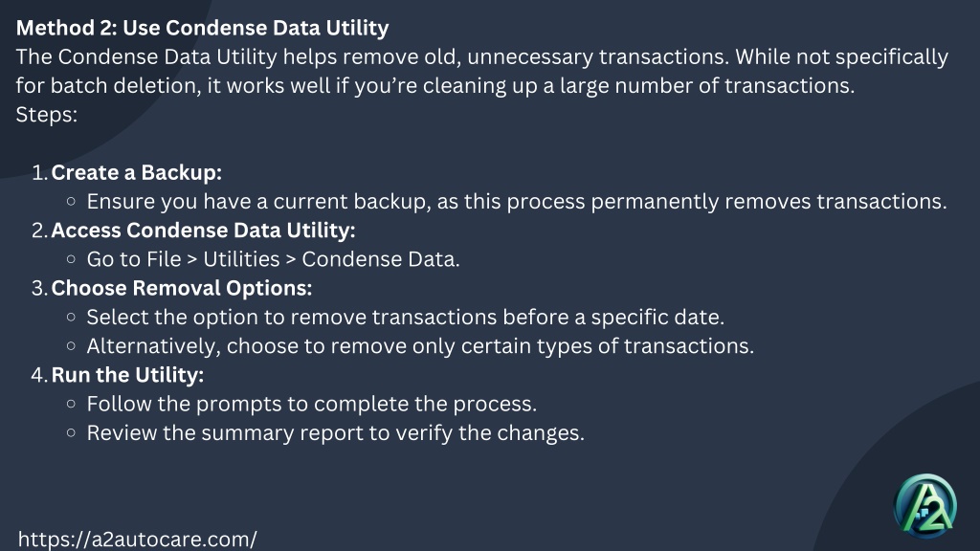This screenshot has height=551, width=980.
Task: Click the Review the summary report line
Action: click(336, 433)
